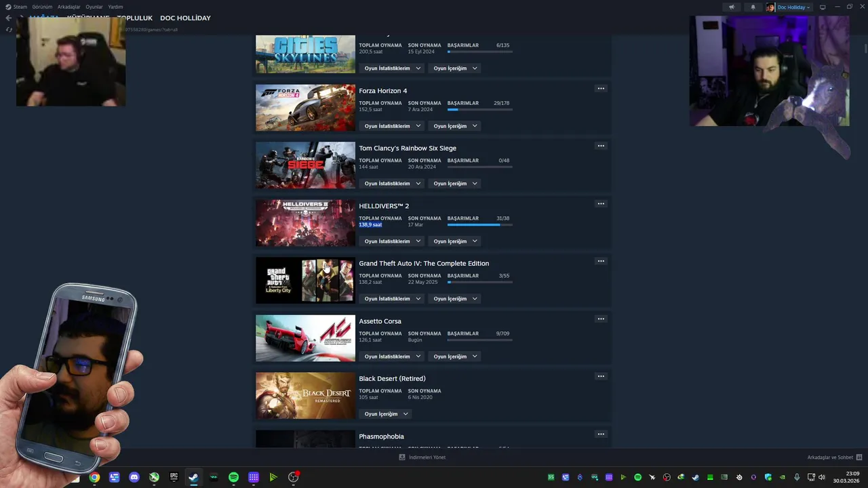Expand Oyun İstatistiklerim for Cities Skylines
This screenshot has width=868, height=488.
pyautogui.click(x=391, y=68)
